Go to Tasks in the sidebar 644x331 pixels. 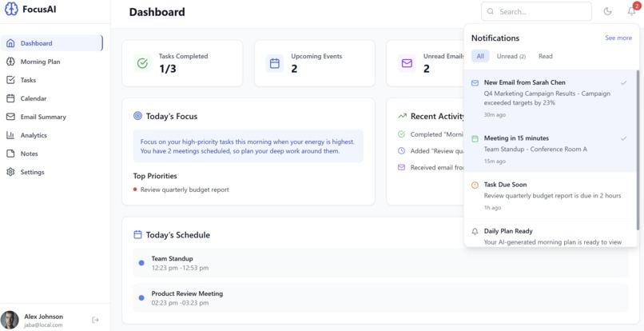point(52,80)
